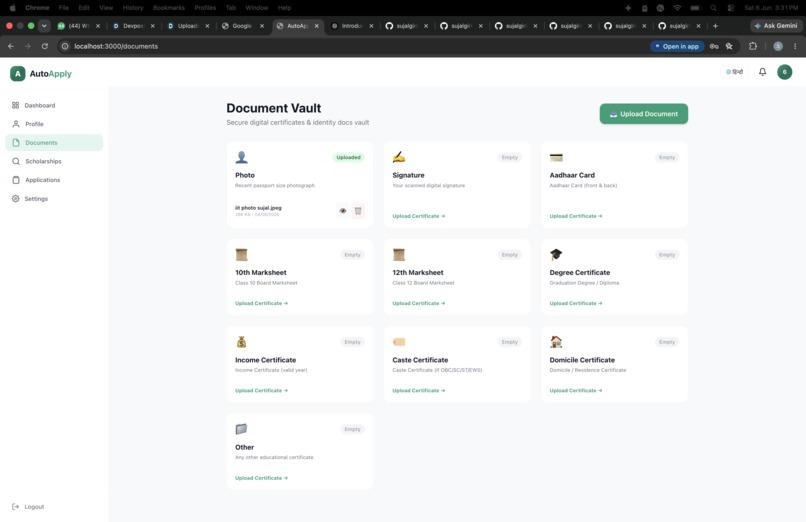Image resolution: width=806 pixels, height=522 pixels.
Task: Reload the page in Chrome
Action: click(45, 46)
